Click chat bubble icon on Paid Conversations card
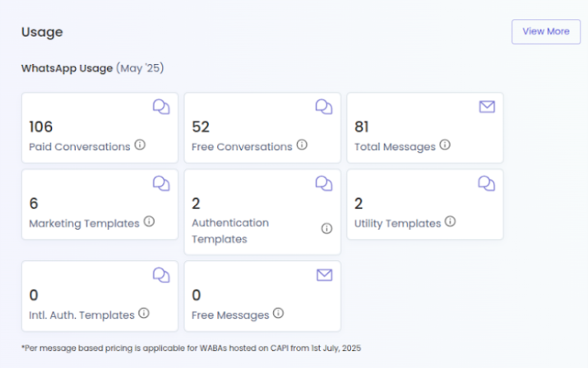588x368 pixels. tap(161, 107)
